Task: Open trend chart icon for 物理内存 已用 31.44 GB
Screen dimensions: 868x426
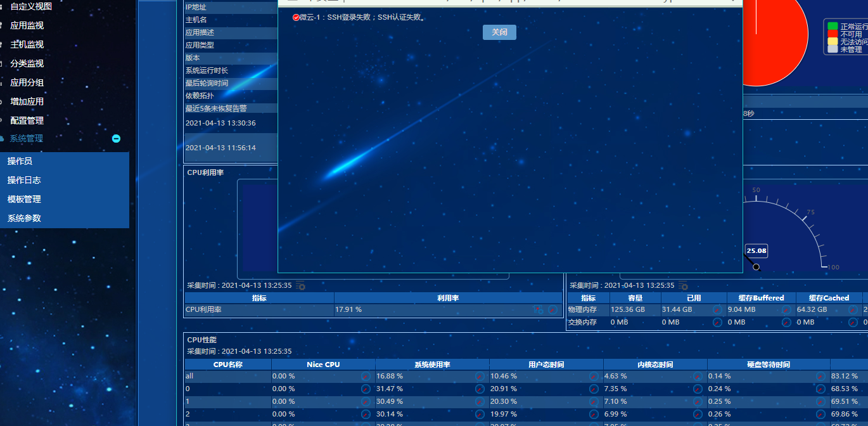Action: point(717,310)
